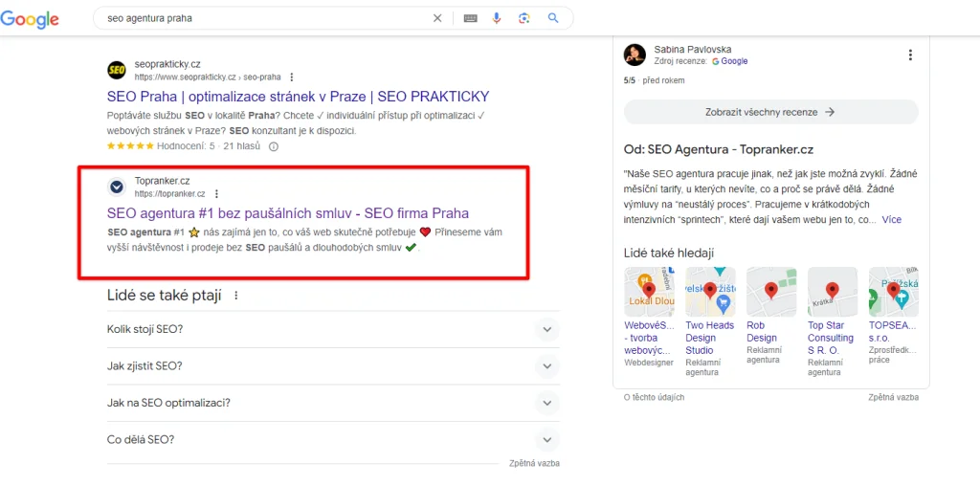The width and height of the screenshot is (980, 485).
Task: Open the O těchto údajích link
Action: (655, 398)
